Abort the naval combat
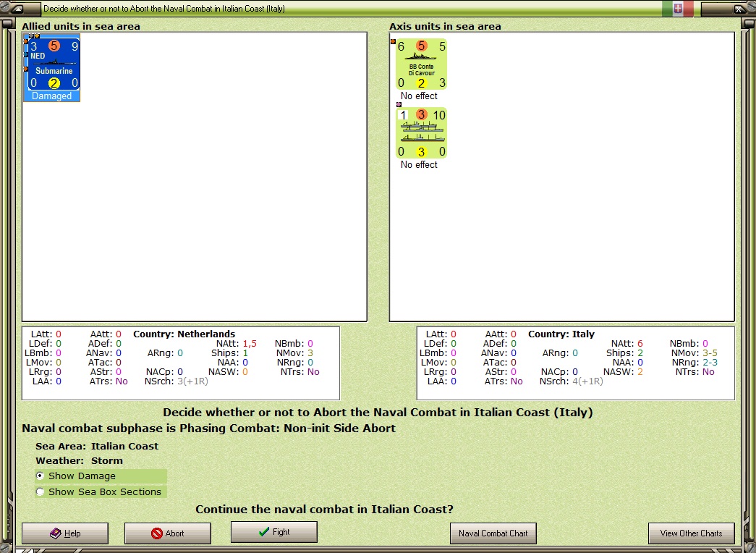The width and height of the screenshot is (756, 553). click(168, 533)
